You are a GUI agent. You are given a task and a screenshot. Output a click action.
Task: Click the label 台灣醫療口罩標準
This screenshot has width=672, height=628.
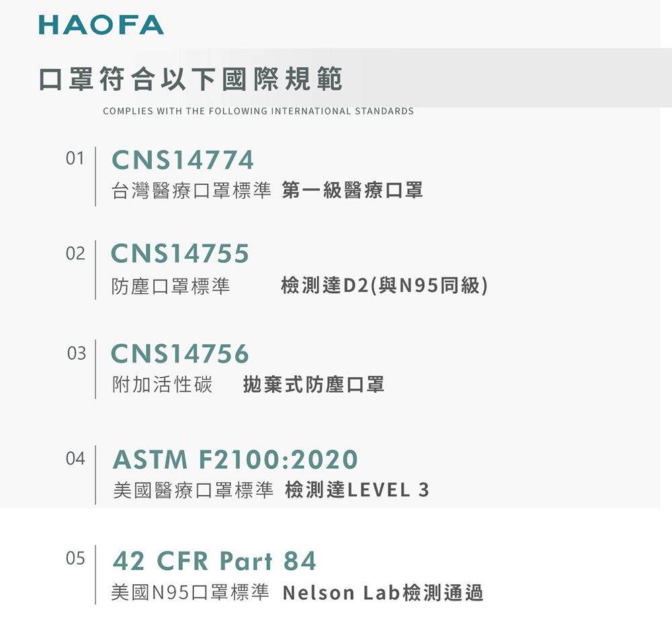pos(192,191)
